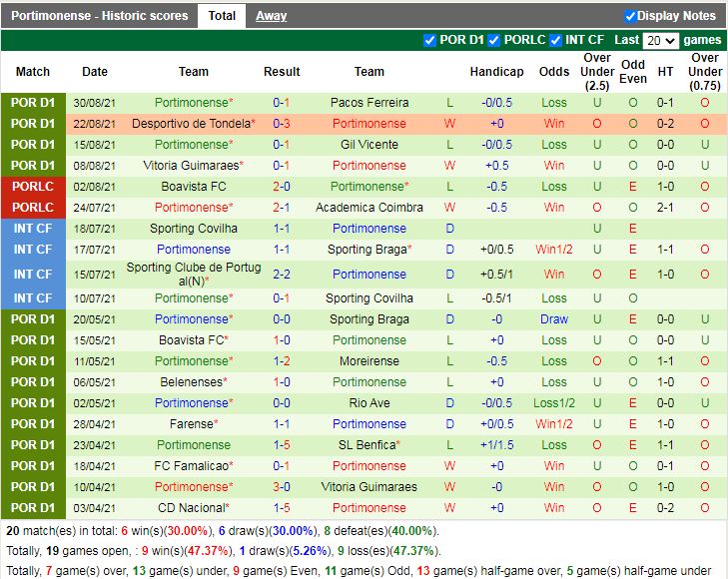Toggle the Display Notes checkbox
The image size is (728, 579).
[x=629, y=16]
